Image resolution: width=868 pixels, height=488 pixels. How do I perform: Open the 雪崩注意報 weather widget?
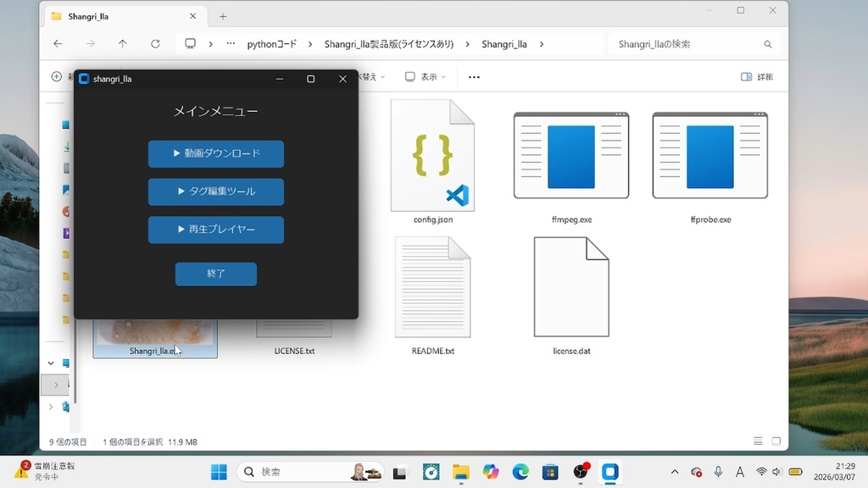click(x=46, y=471)
